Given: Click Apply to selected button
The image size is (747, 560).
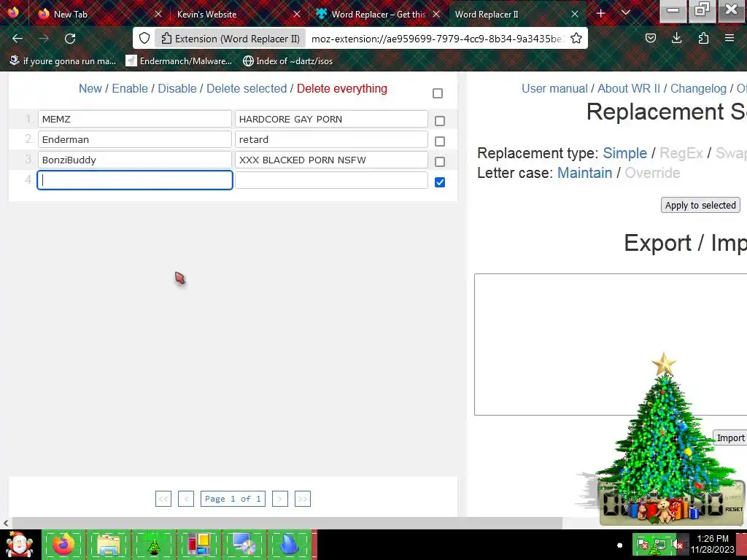Looking at the screenshot, I should (x=700, y=205).
